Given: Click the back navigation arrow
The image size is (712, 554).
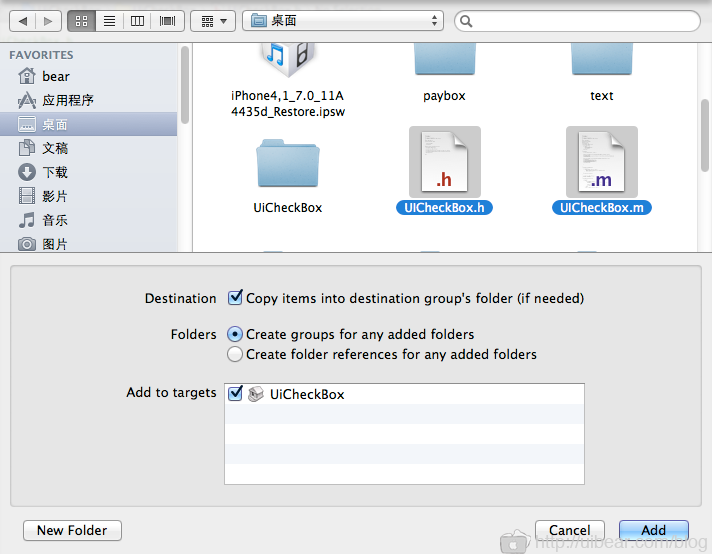Looking at the screenshot, I should (x=23, y=20).
